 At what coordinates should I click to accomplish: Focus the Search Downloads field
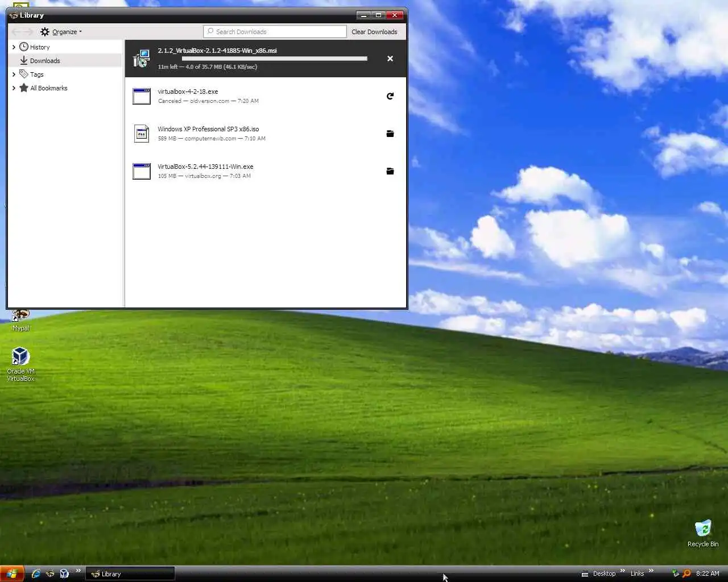pos(275,32)
